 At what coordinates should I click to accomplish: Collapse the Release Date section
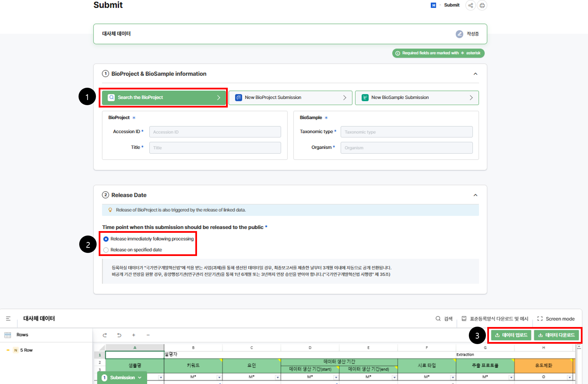click(475, 195)
